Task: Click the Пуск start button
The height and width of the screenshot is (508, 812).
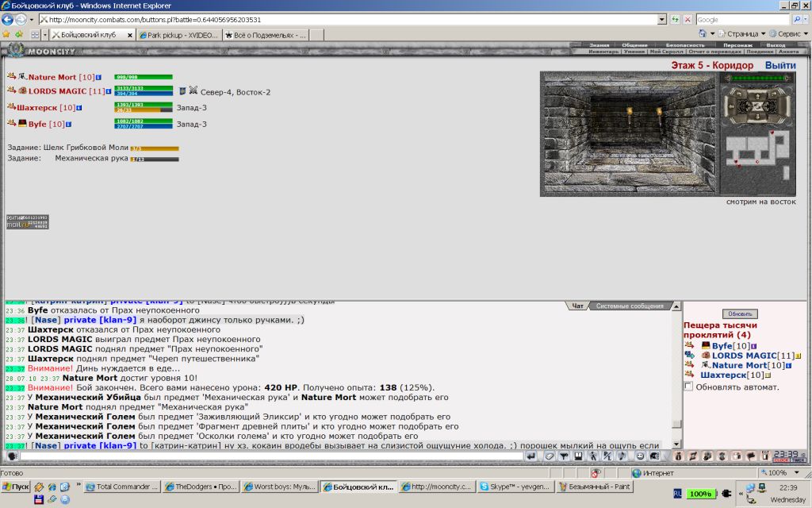Action: coord(16,487)
